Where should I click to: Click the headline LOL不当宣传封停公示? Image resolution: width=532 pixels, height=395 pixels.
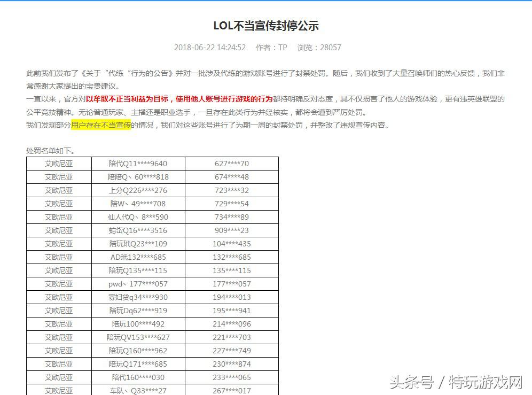[266, 26]
